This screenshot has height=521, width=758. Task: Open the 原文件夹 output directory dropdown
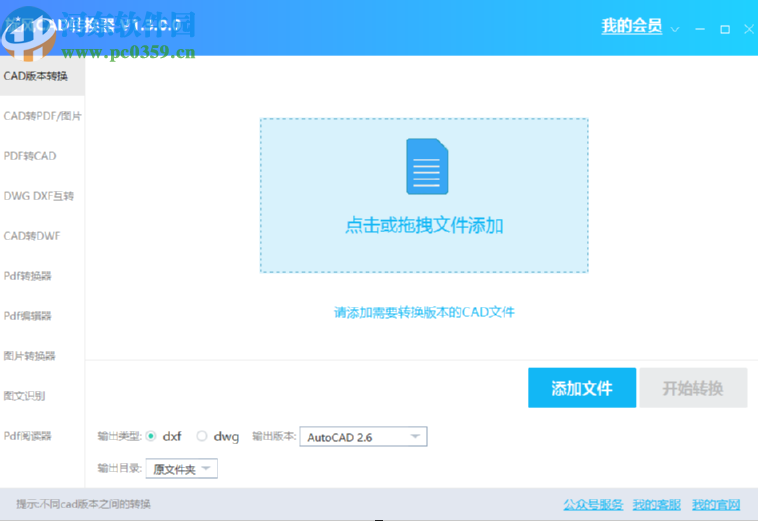[x=206, y=468]
